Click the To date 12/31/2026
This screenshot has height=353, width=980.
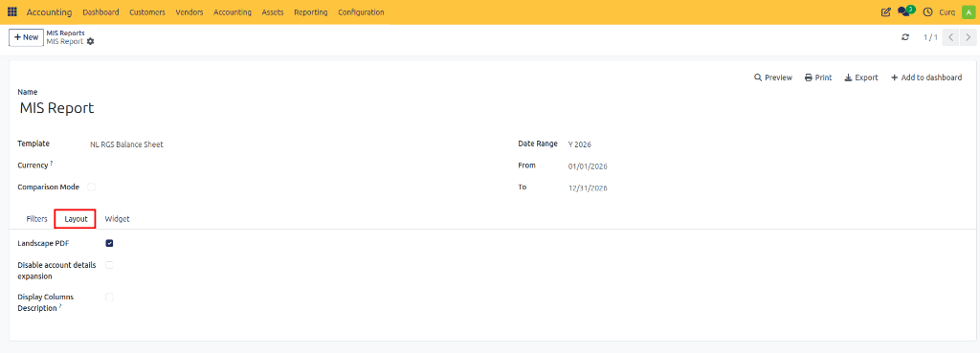(x=588, y=188)
